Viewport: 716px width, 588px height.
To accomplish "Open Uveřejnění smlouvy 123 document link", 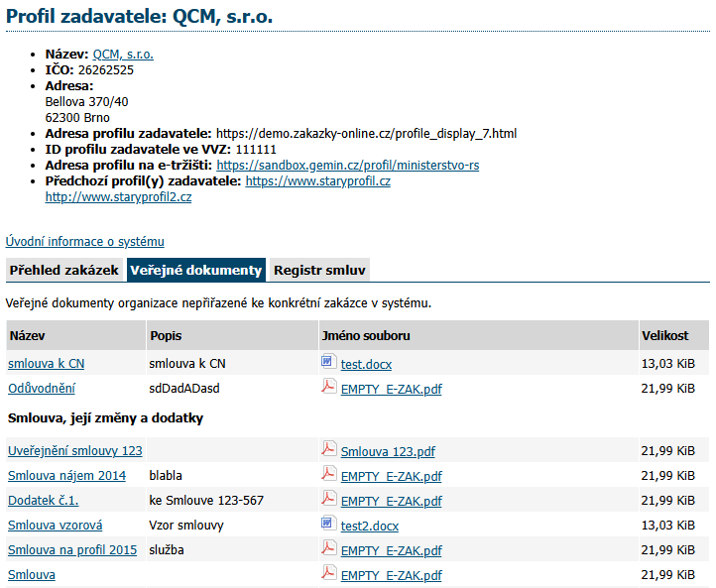I will [75, 451].
